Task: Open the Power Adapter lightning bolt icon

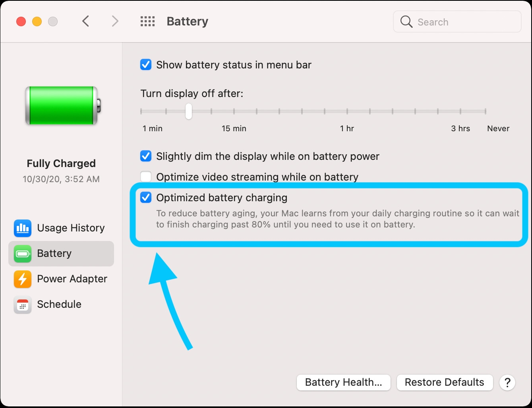Action: pyautogui.click(x=23, y=279)
